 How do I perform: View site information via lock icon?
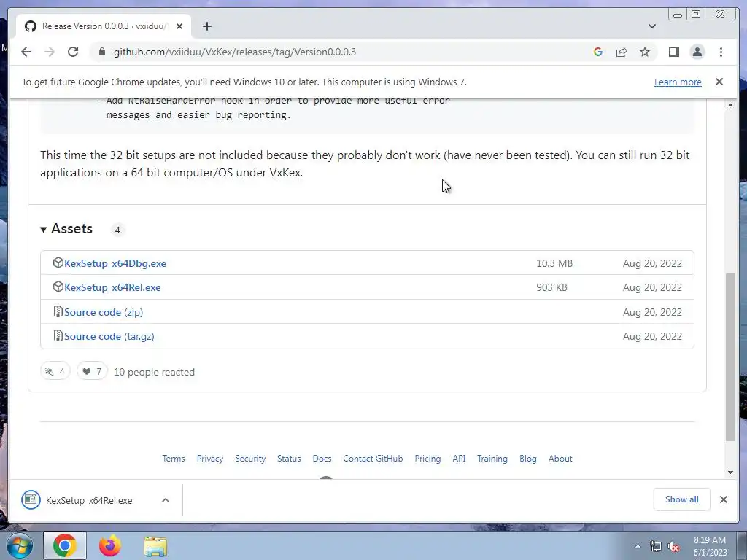(101, 52)
